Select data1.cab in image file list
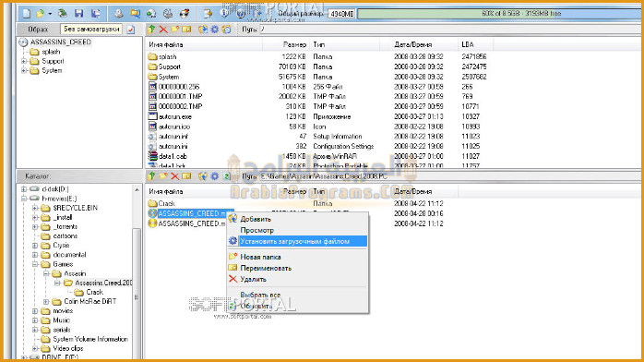 click(x=173, y=156)
